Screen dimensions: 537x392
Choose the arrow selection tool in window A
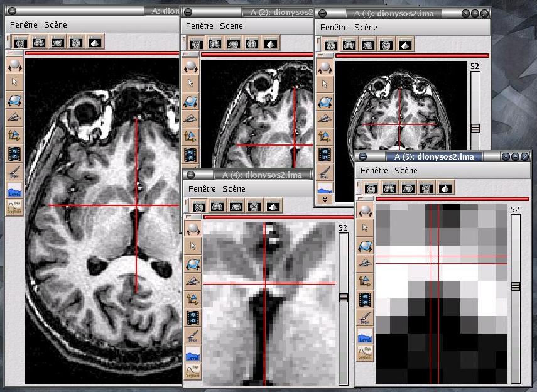(14, 82)
